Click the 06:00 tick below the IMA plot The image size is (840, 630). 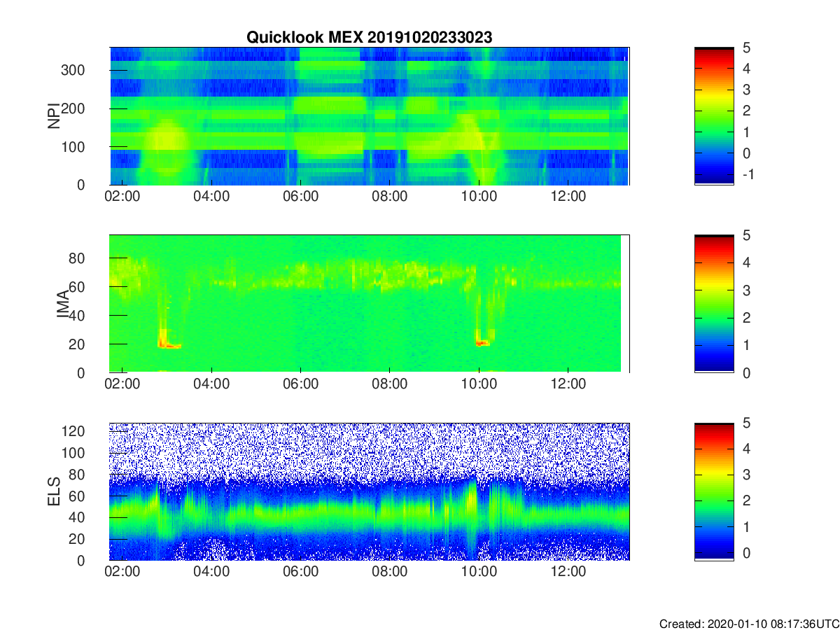(x=300, y=385)
